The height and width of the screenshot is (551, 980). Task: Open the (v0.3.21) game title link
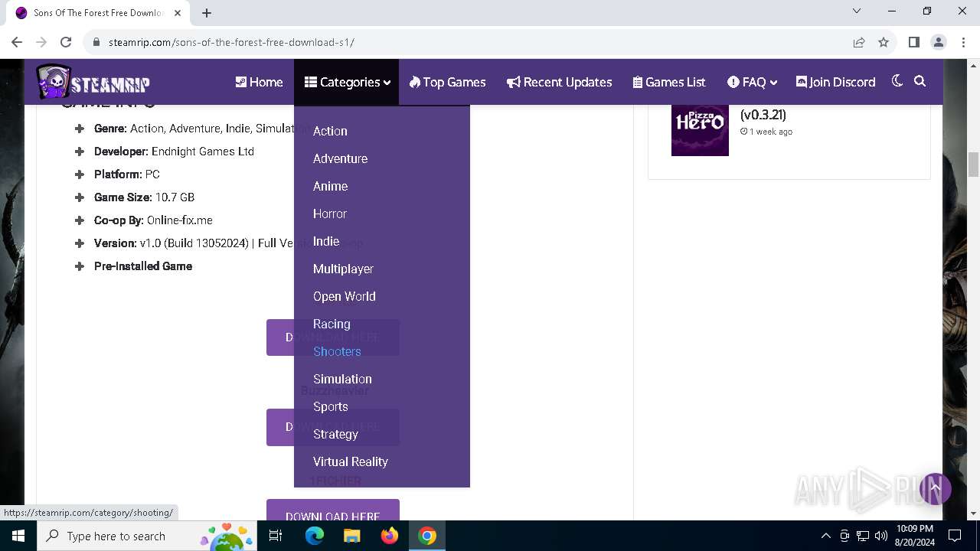click(763, 115)
